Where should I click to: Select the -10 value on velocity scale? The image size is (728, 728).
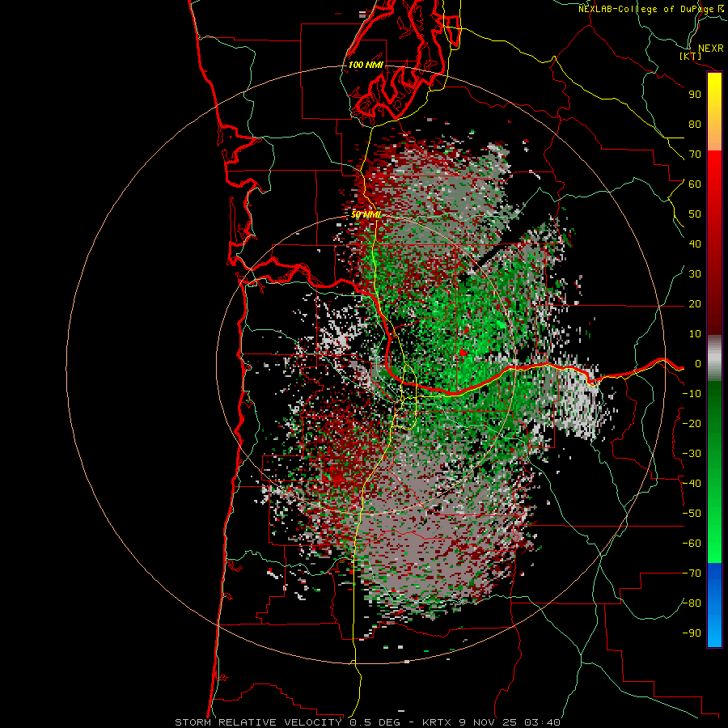692,394
